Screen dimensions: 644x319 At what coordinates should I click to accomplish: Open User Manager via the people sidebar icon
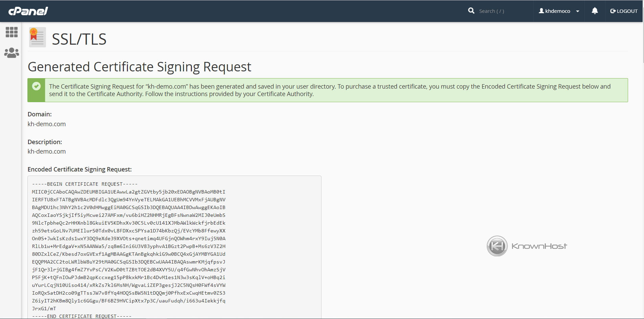[12, 52]
